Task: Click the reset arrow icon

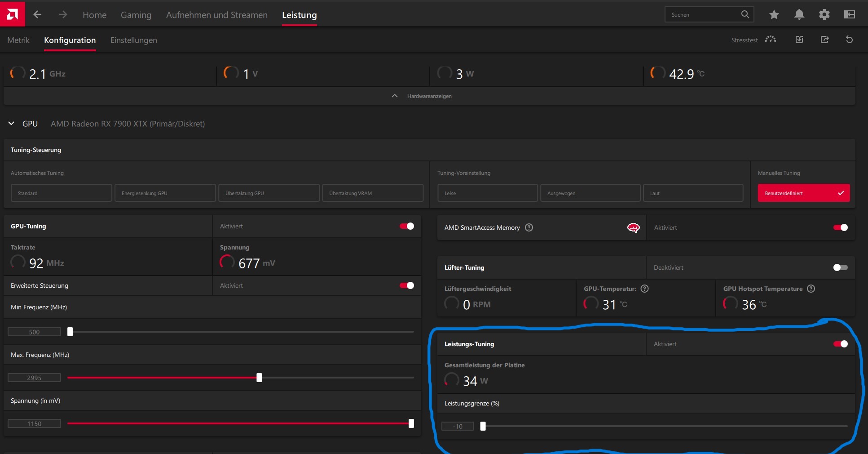Action: point(849,40)
